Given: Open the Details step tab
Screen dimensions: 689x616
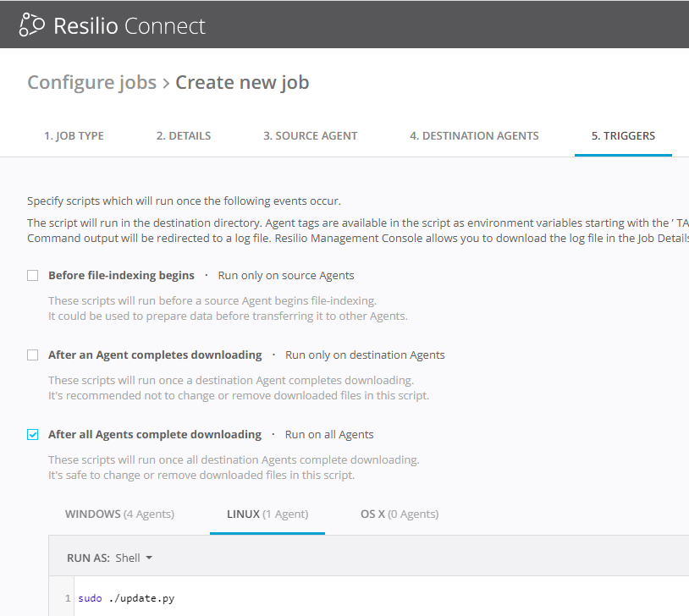Looking at the screenshot, I should (184, 135).
